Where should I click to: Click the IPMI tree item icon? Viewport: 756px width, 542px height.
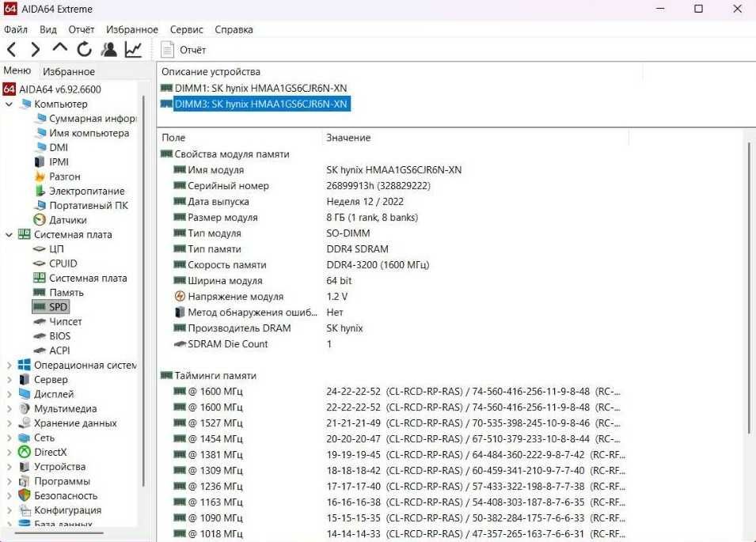point(40,162)
